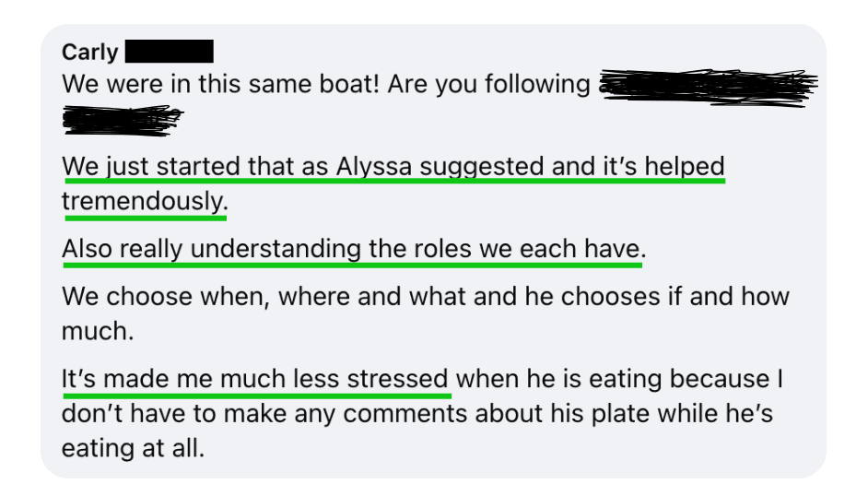Click the name 'Alyssa' in the comment

click(x=374, y=167)
